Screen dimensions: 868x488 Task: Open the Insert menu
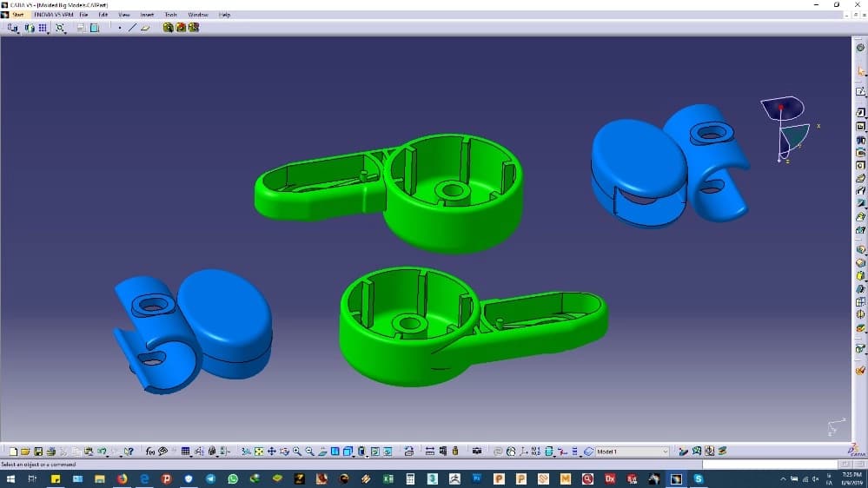point(147,15)
